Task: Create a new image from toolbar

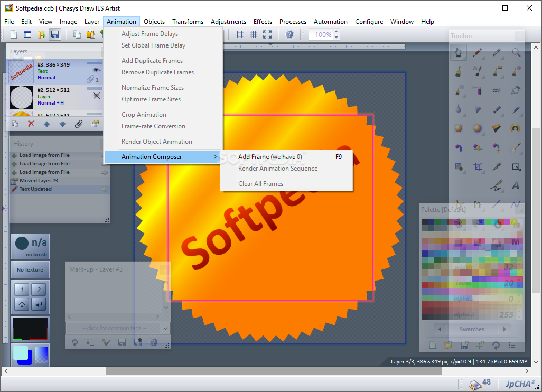Action: [x=14, y=34]
